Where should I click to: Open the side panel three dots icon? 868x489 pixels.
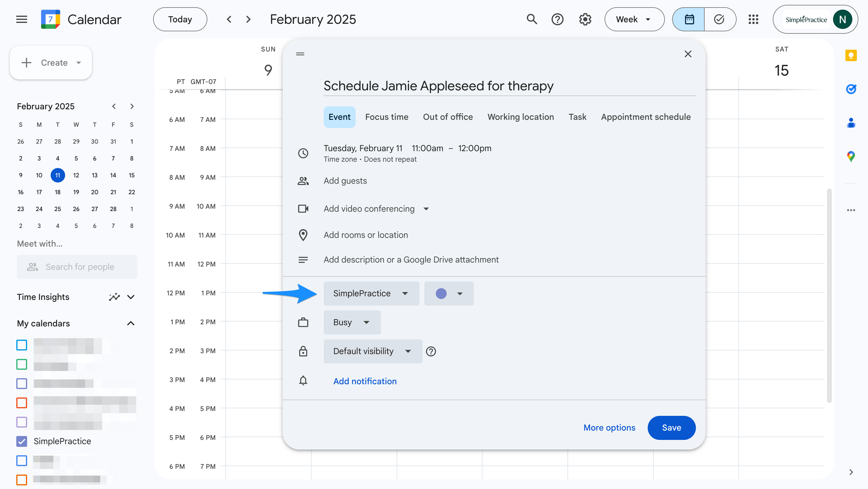click(x=851, y=210)
